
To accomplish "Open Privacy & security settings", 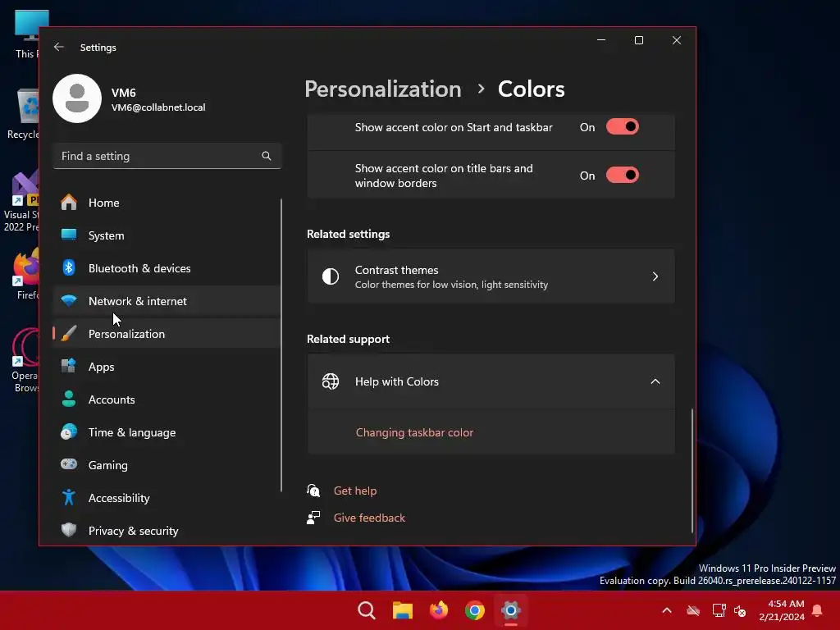I will pos(167,530).
